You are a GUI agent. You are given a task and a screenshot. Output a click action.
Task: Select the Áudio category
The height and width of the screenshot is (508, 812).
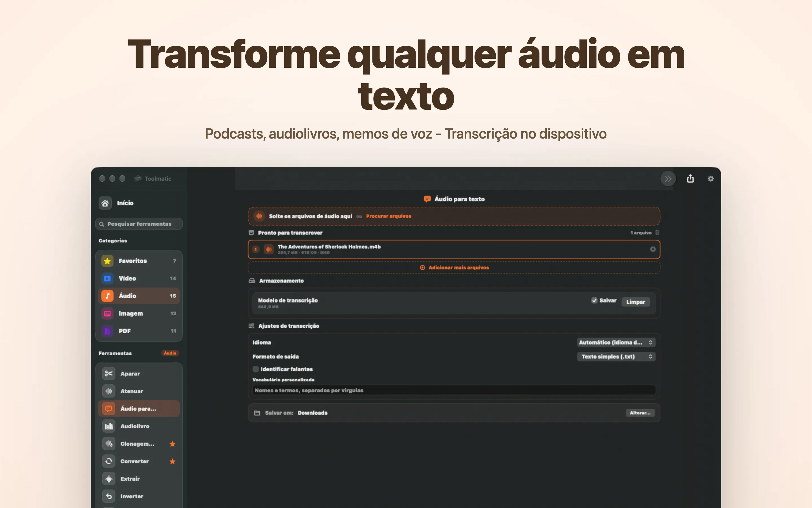click(139, 296)
